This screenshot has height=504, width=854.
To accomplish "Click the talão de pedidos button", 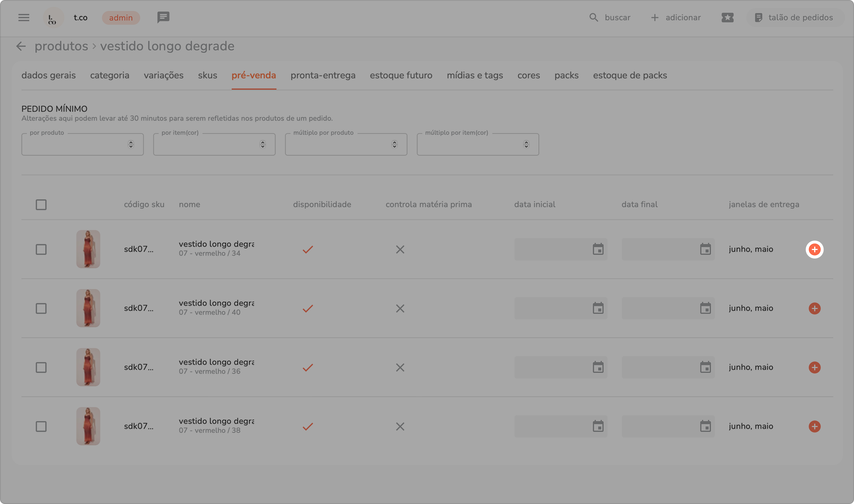I will tap(794, 17).
